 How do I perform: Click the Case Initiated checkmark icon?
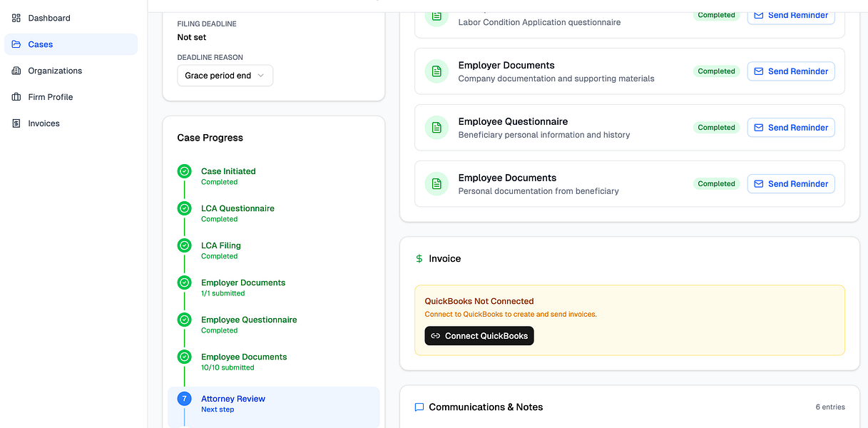point(184,171)
